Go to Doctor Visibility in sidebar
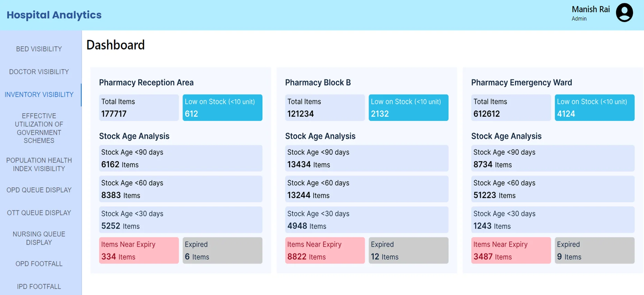Viewport: 644px width, 295px height. click(39, 72)
